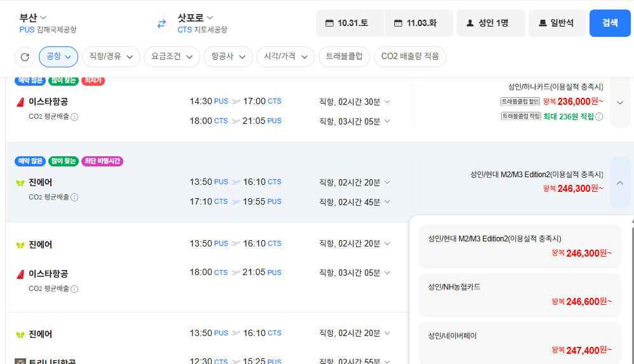Open the 직항/경유 filter dropdown
The width and height of the screenshot is (634, 364).
coord(111,57)
